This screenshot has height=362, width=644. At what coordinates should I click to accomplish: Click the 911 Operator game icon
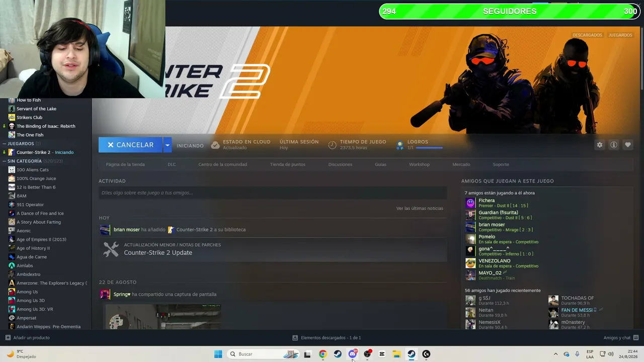(x=12, y=205)
